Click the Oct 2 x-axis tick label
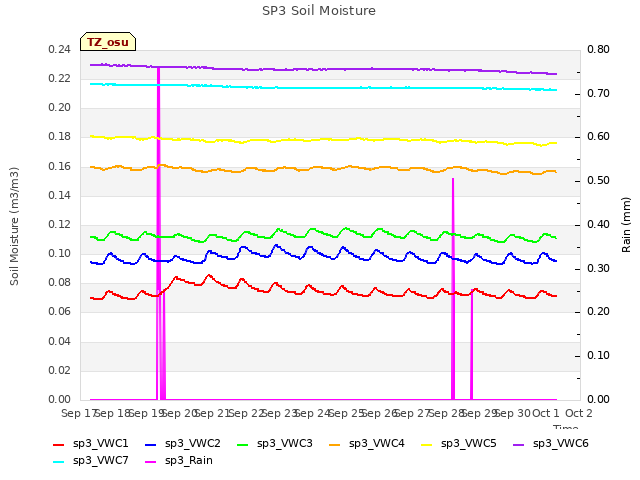Viewport: 640px width, 480px height. (579, 413)
